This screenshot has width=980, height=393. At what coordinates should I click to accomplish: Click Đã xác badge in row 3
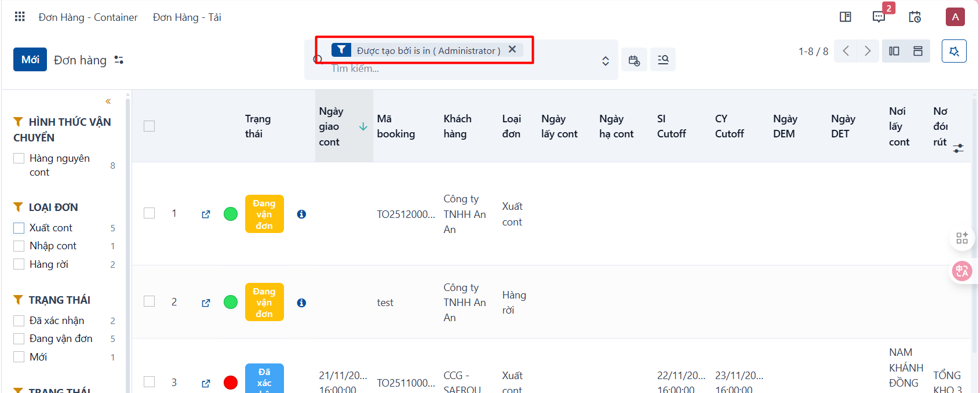[x=264, y=378]
